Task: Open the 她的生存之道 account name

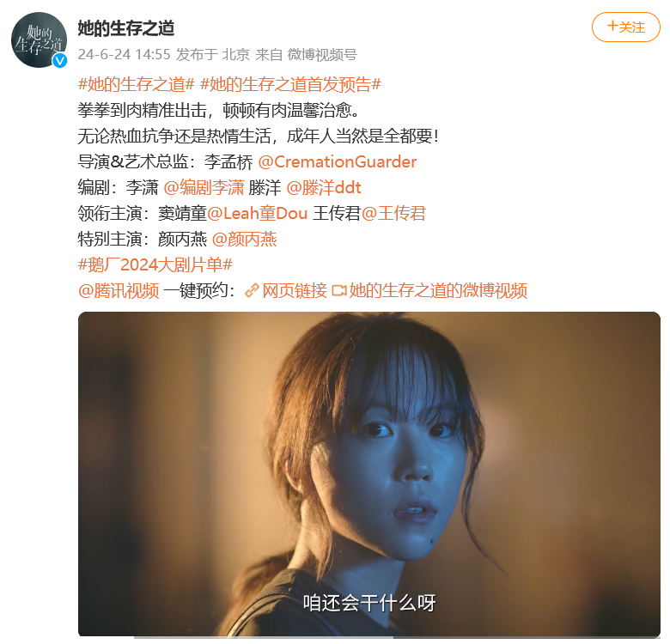Action: pos(126,28)
